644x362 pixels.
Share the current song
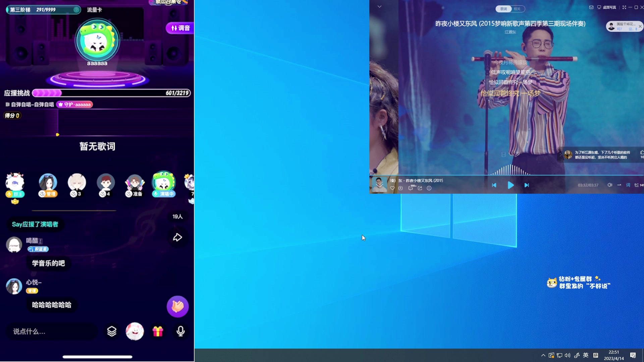(420, 188)
